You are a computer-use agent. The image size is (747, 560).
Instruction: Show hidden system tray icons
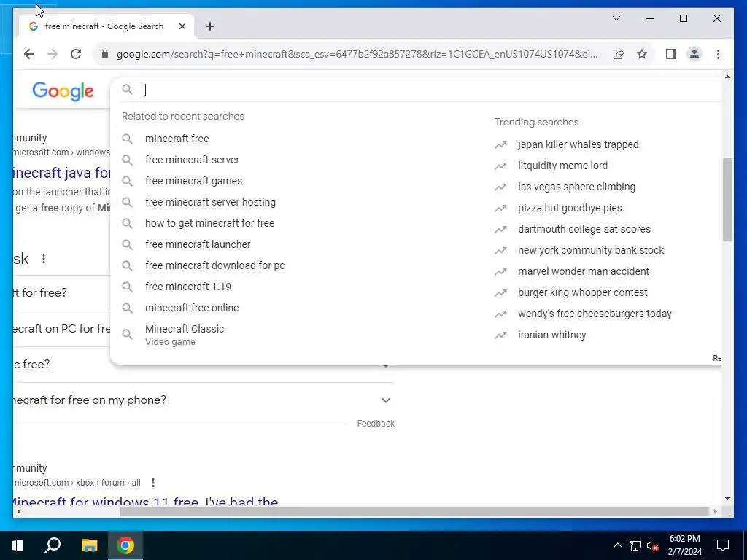tap(617, 545)
